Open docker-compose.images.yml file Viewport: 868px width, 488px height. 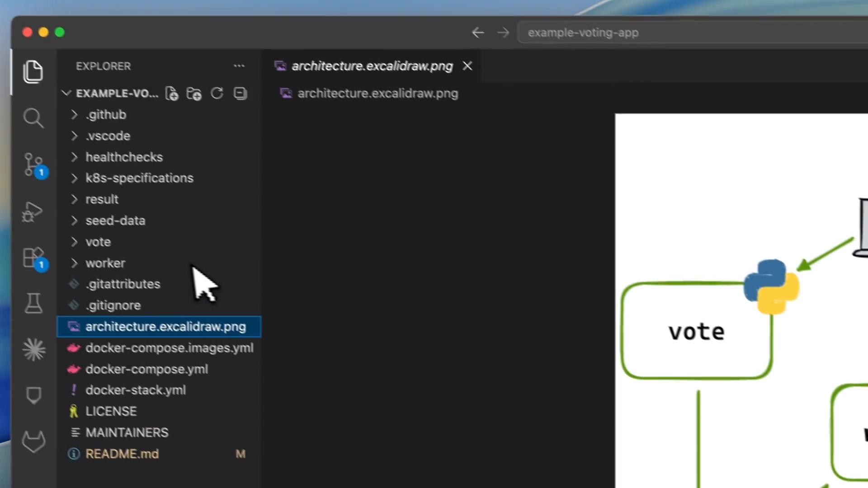[159, 348]
